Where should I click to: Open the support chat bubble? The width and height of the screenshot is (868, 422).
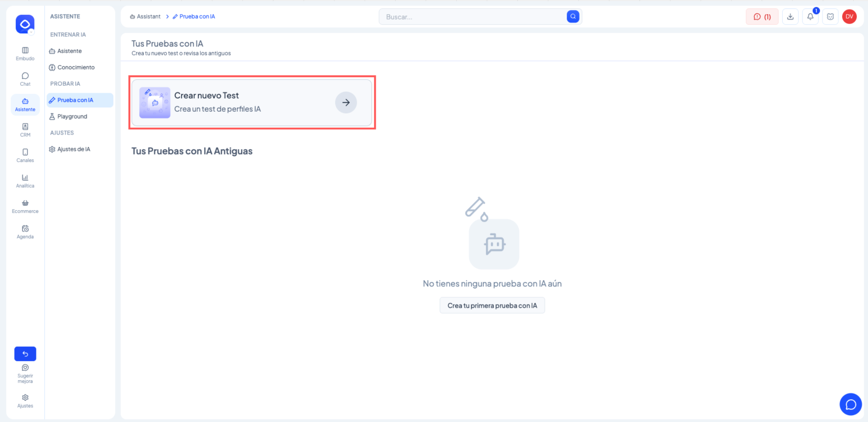(x=851, y=405)
